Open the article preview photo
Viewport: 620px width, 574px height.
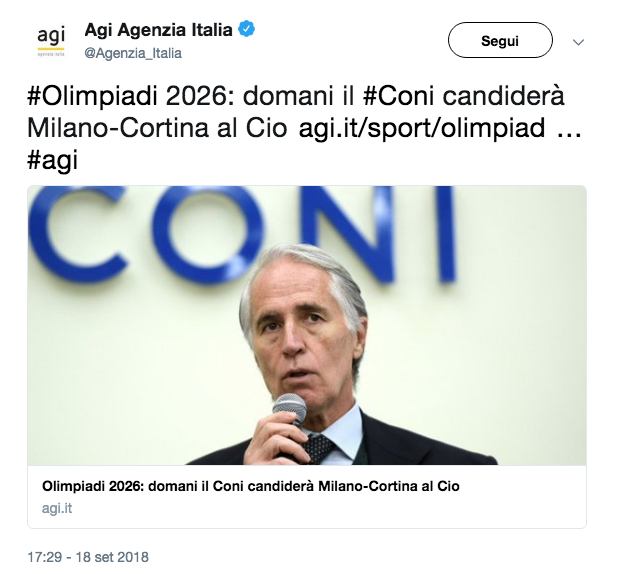click(x=306, y=325)
